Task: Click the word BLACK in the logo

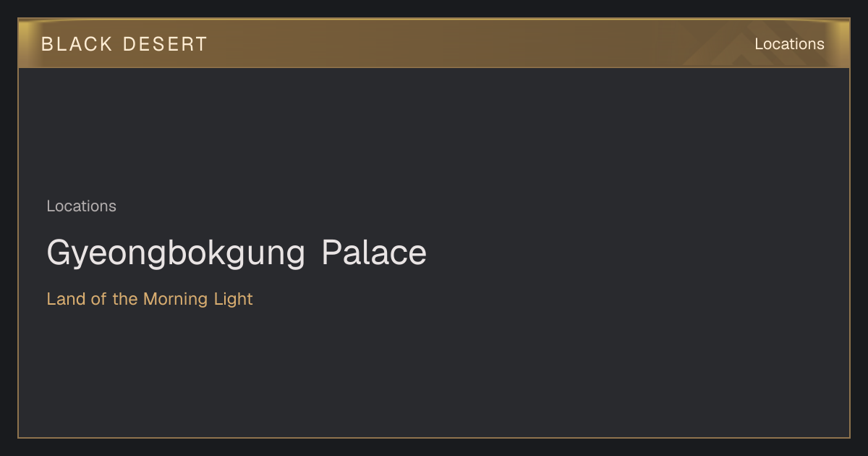Action: 77,44
